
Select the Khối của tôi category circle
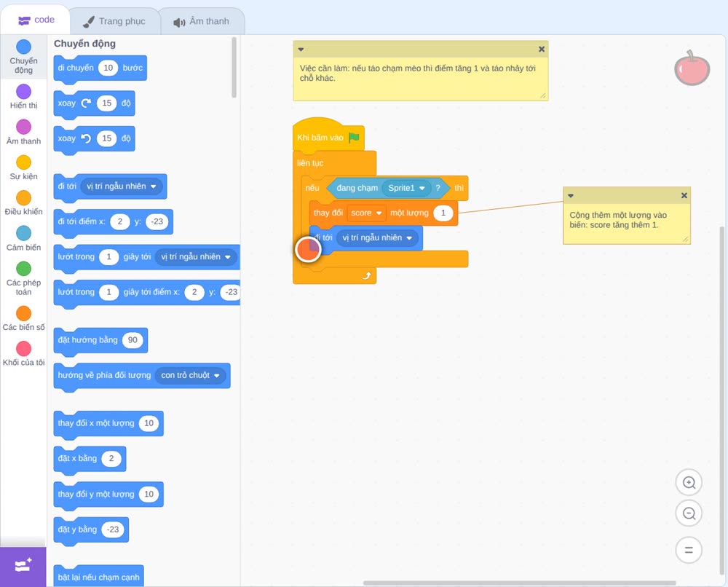pos(24,349)
